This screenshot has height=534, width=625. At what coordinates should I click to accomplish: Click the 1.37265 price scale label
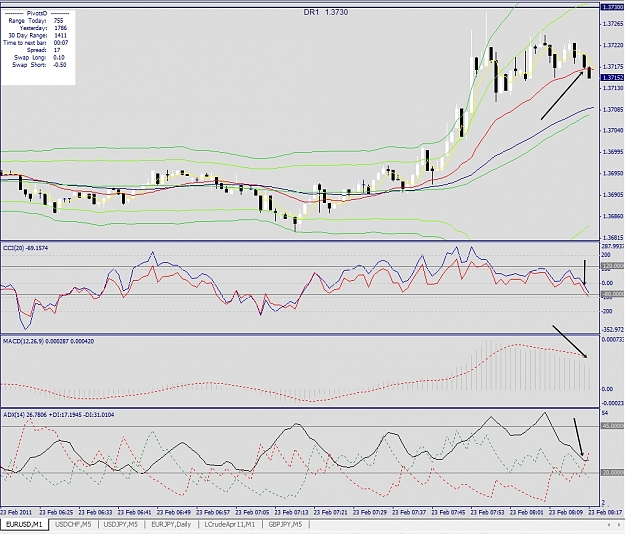pyautogui.click(x=613, y=24)
